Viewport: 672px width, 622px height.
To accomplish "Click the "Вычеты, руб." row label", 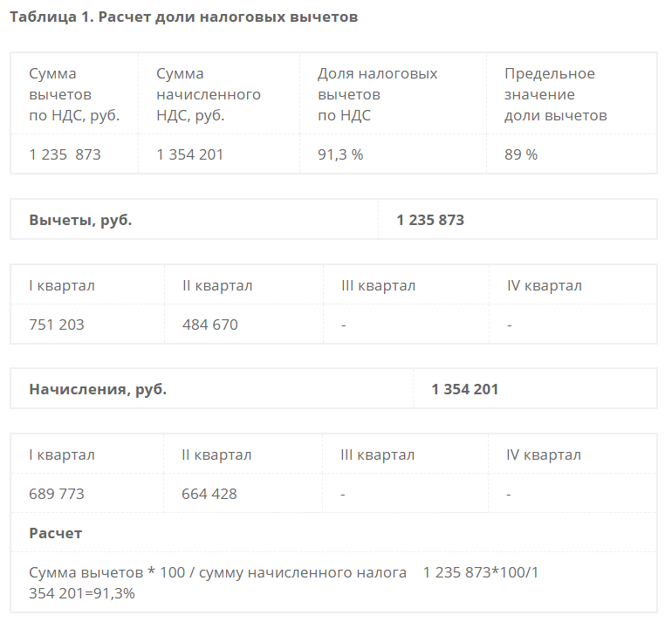I will [80, 220].
